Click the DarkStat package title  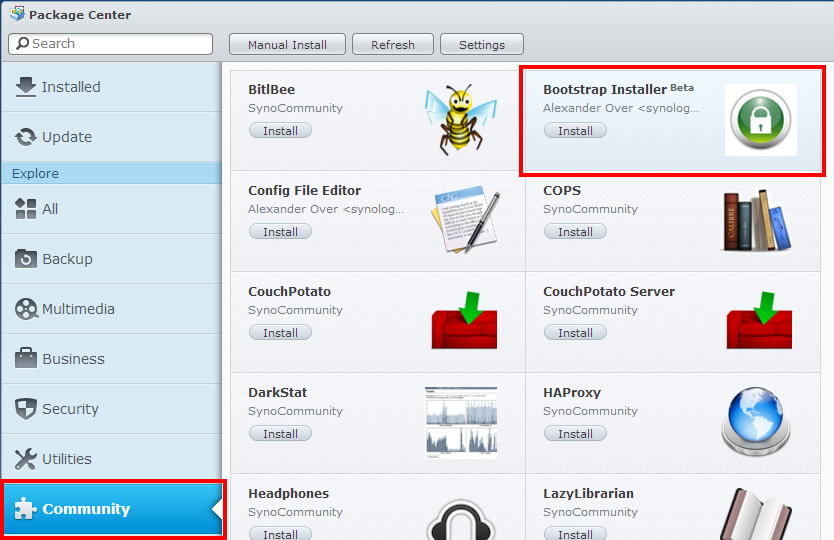tap(277, 393)
